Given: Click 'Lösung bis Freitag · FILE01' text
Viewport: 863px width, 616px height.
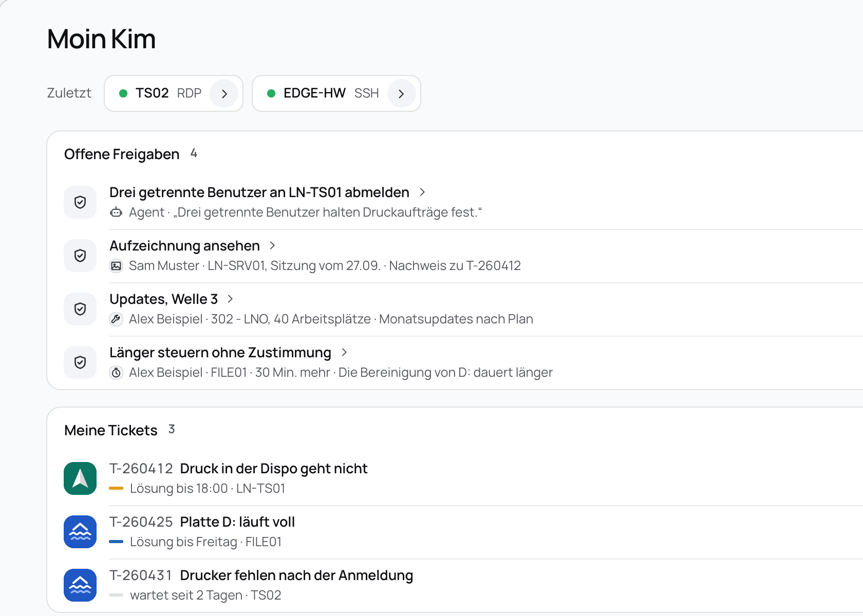Looking at the screenshot, I should (206, 542).
